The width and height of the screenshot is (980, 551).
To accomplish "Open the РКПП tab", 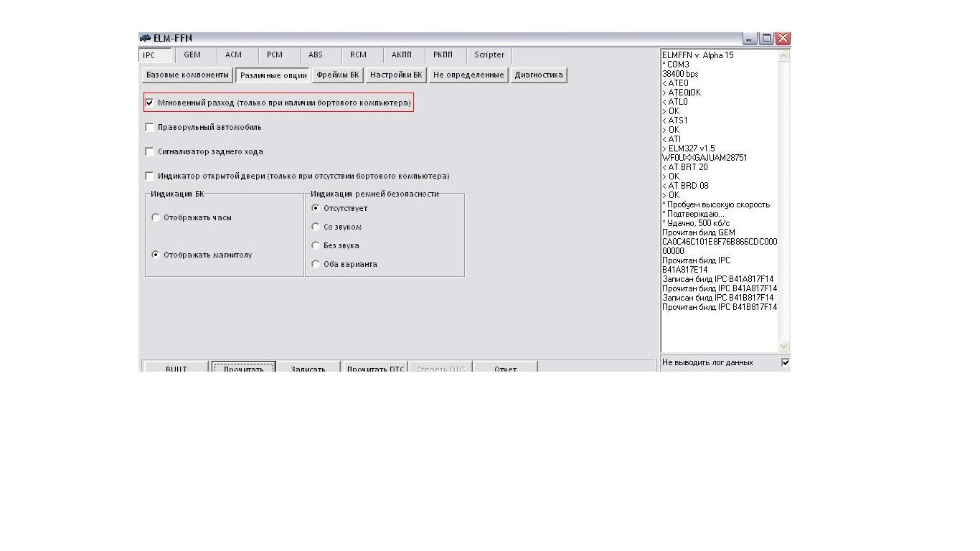I will (443, 55).
